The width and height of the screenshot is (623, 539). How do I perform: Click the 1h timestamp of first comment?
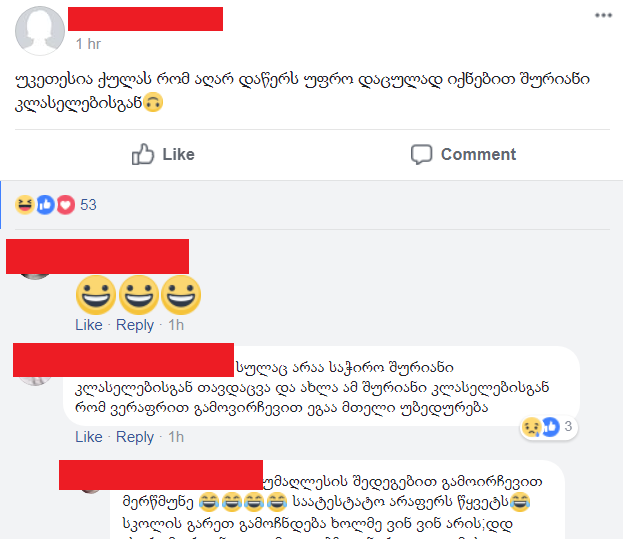pos(176,325)
